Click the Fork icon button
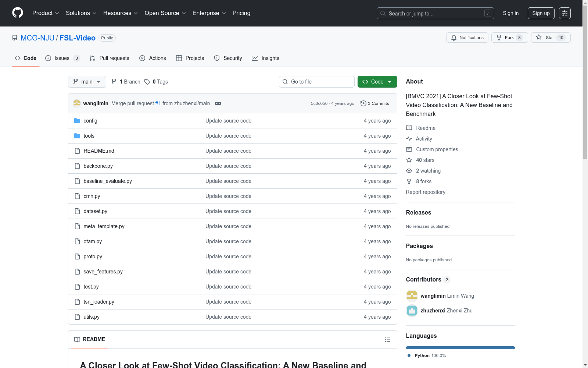This screenshot has width=588, height=368. click(x=509, y=38)
